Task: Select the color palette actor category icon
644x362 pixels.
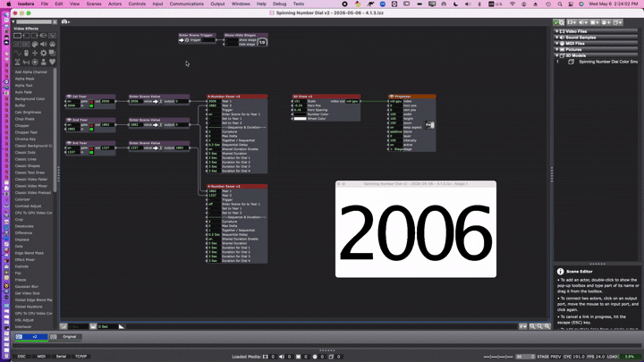Action: pyautogui.click(x=35, y=45)
